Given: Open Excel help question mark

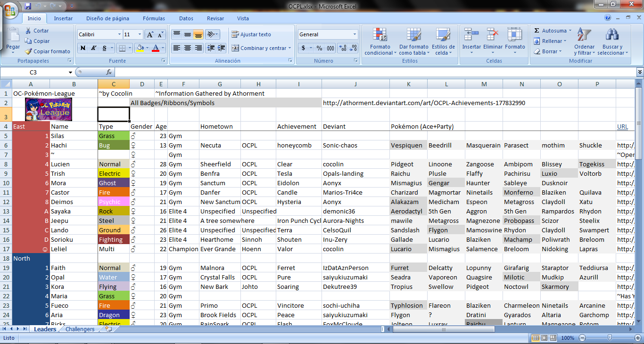Looking at the screenshot, I should (608, 18).
